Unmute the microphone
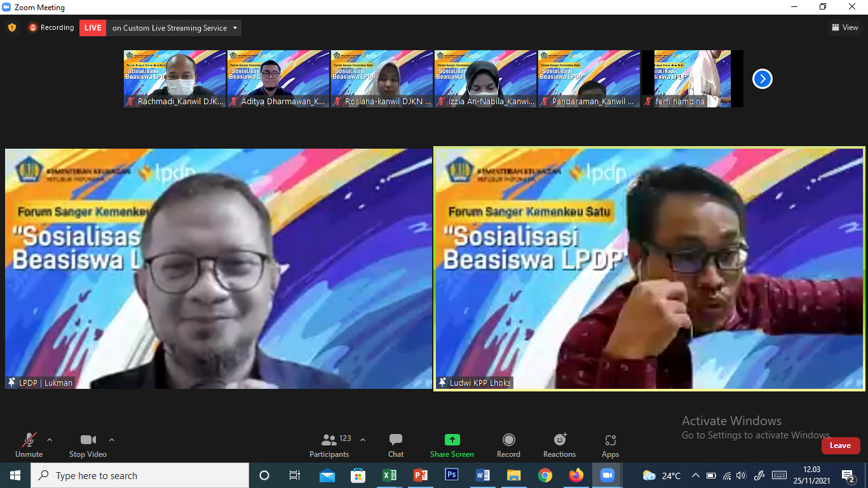 pos(29,445)
